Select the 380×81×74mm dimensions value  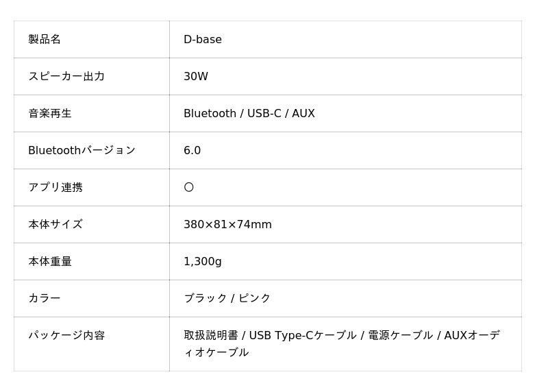[x=227, y=225]
